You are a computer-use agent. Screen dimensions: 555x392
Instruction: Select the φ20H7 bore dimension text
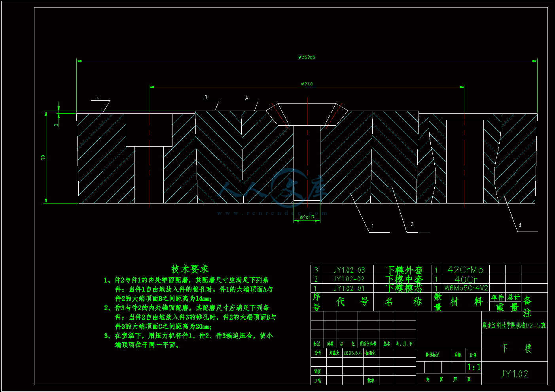[307, 217]
